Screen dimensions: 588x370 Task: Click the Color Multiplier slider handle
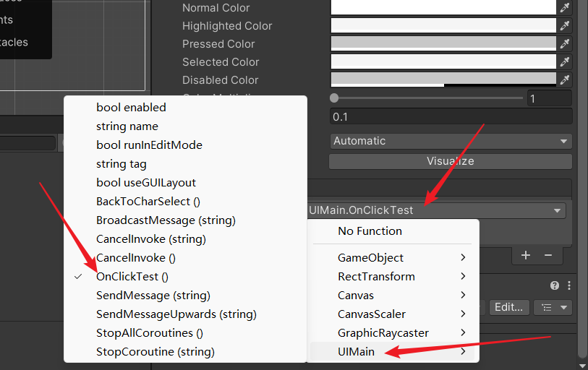point(334,98)
